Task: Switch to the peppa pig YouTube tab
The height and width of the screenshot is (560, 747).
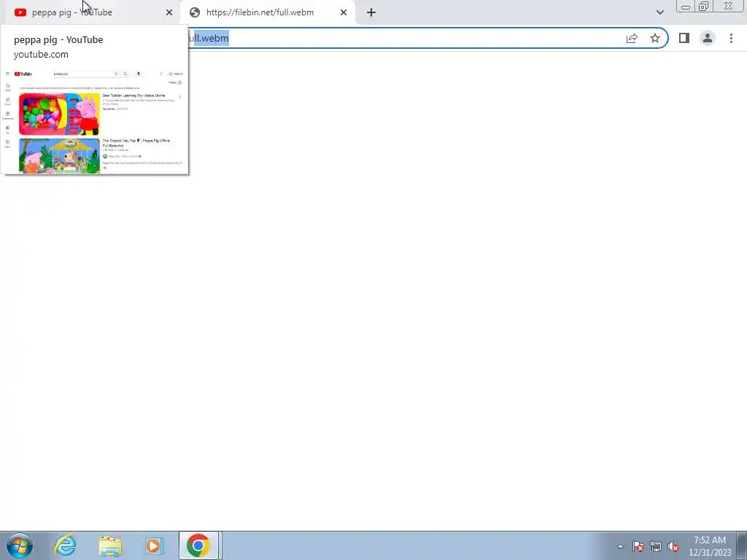Action: 93,12
